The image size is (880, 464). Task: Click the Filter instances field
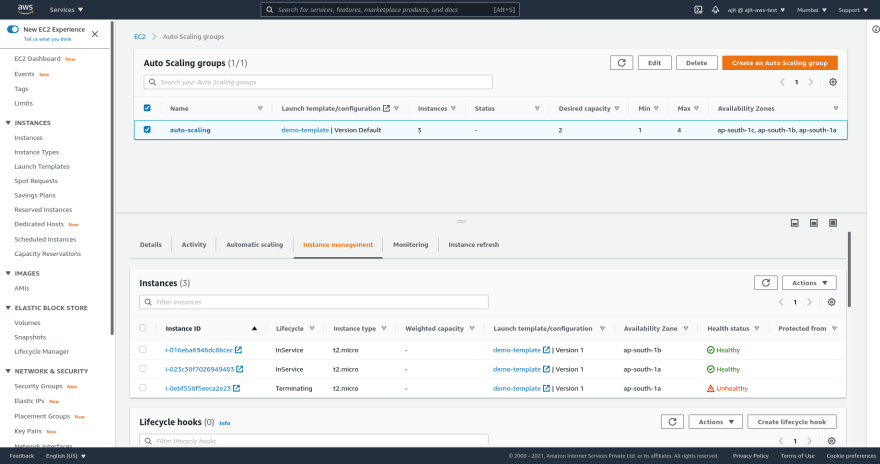point(314,302)
